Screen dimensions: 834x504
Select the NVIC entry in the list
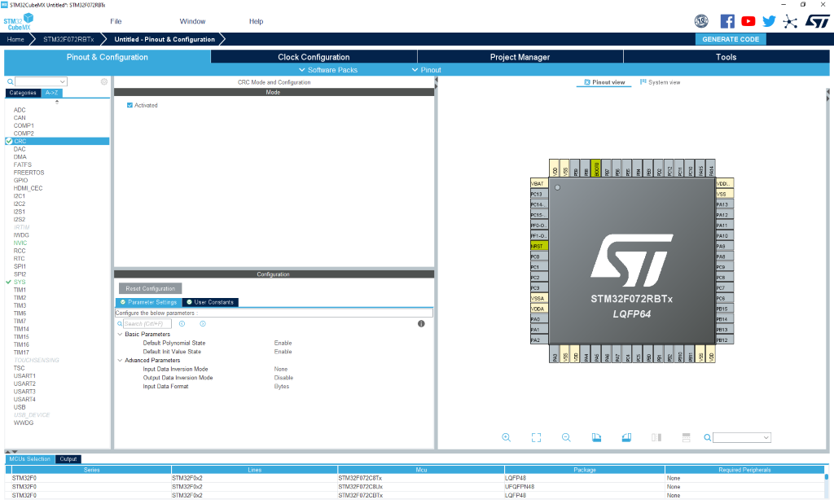(20, 243)
